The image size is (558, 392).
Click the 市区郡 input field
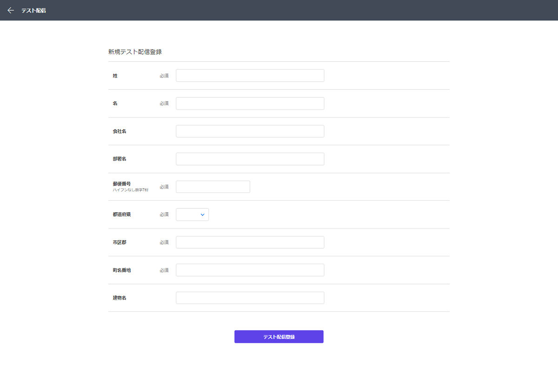[250, 242]
